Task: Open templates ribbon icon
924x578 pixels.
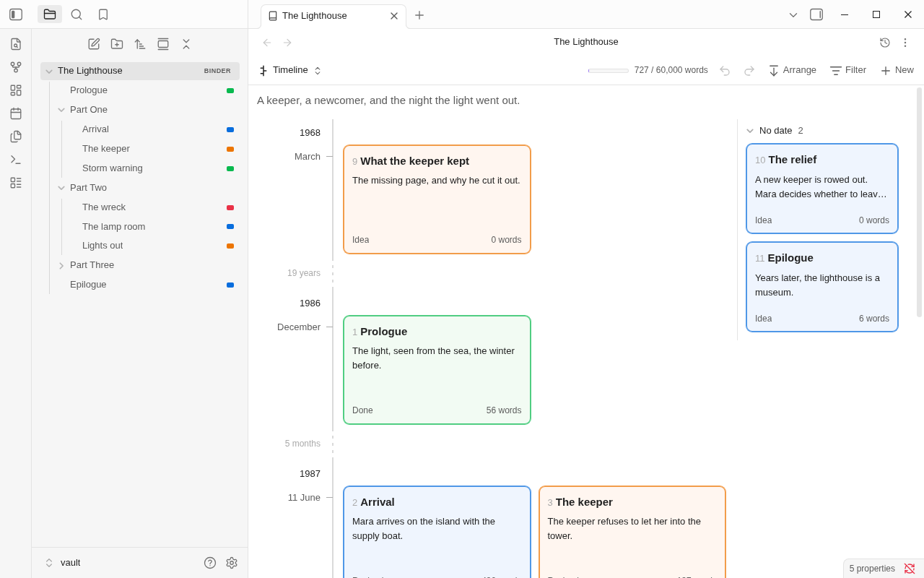Action: [16, 137]
